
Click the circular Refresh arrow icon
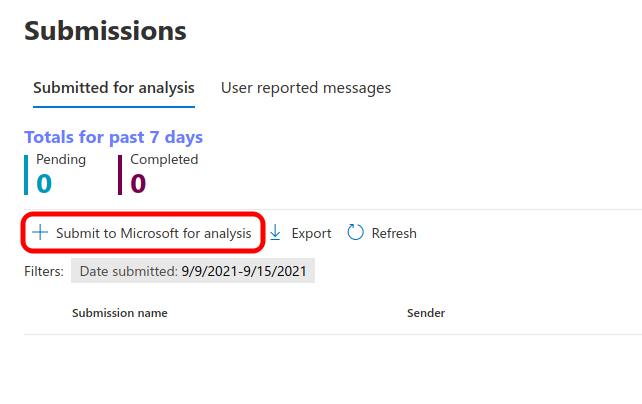point(355,233)
